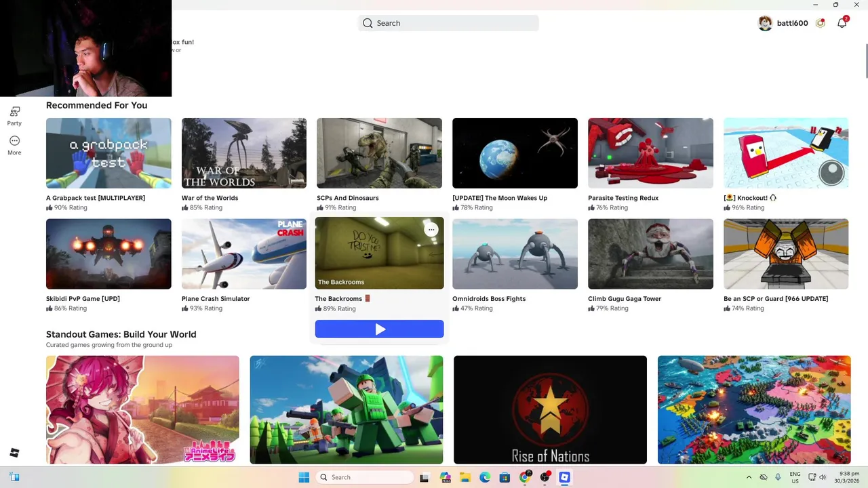Show hidden system tray icons
This screenshot has height=488, width=868.
point(749,477)
